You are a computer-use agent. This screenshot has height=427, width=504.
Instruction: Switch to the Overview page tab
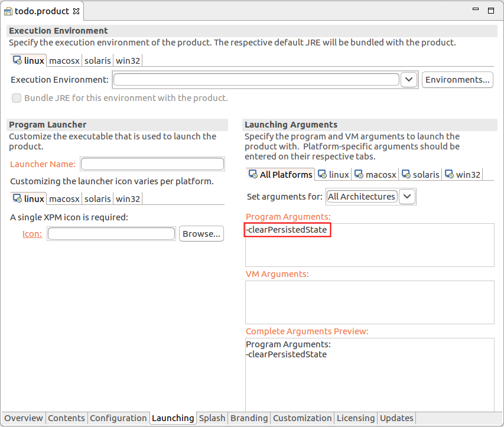point(24,418)
